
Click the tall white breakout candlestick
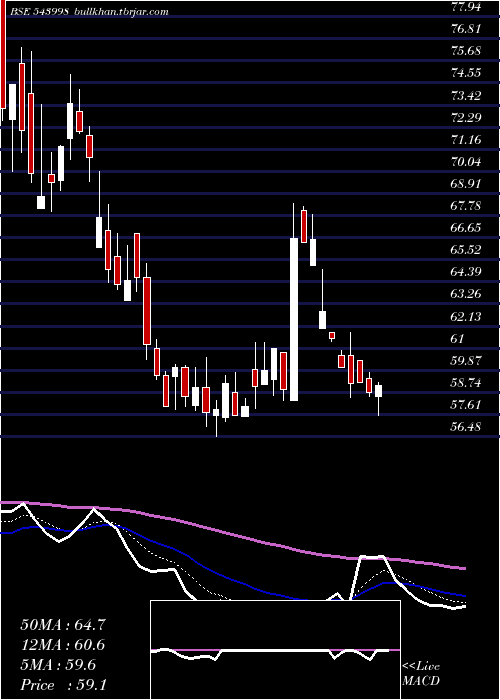click(294, 319)
